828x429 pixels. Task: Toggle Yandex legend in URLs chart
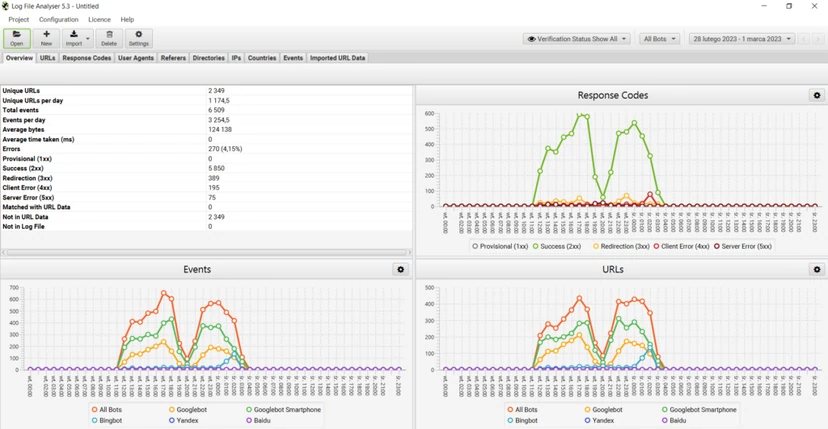tap(599, 421)
